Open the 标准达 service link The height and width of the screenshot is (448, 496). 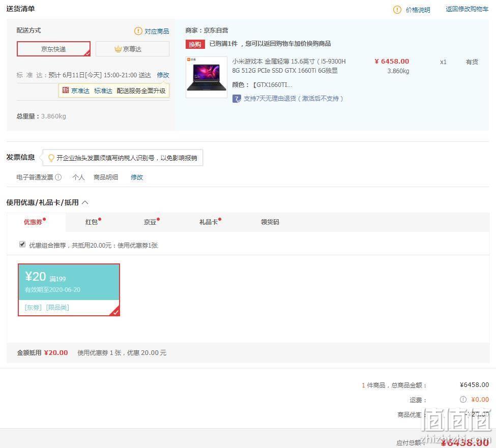point(103,91)
